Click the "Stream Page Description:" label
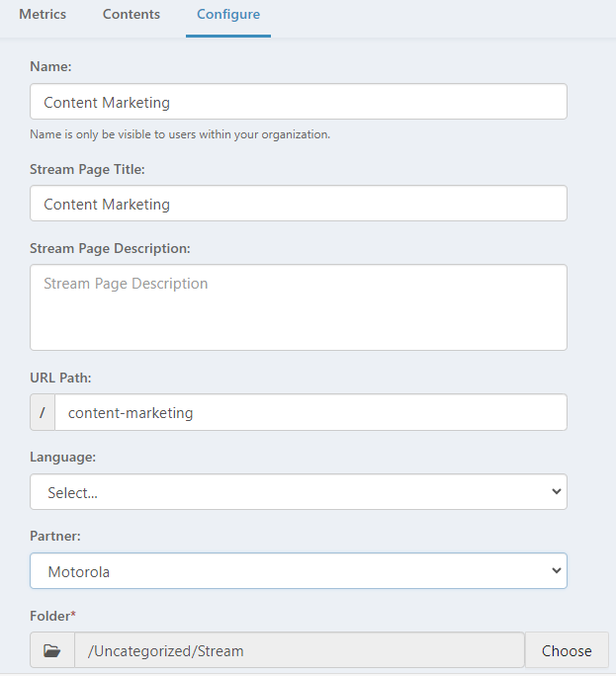This screenshot has height=676, width=616. (x=110, y=248)
